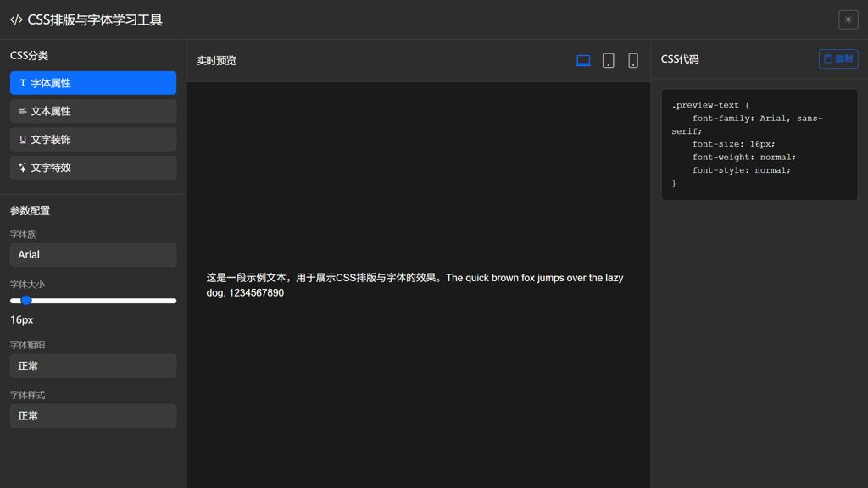Expand the 字体样式 dropdown
The width and height of the screenshot is (868, 488).
(93, 416)
